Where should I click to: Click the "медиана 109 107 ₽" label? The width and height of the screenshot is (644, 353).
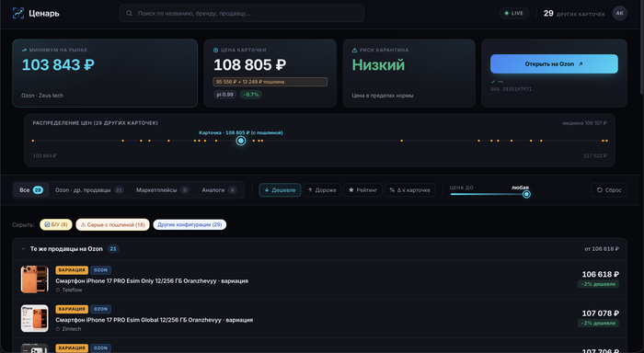coord(584,123)
